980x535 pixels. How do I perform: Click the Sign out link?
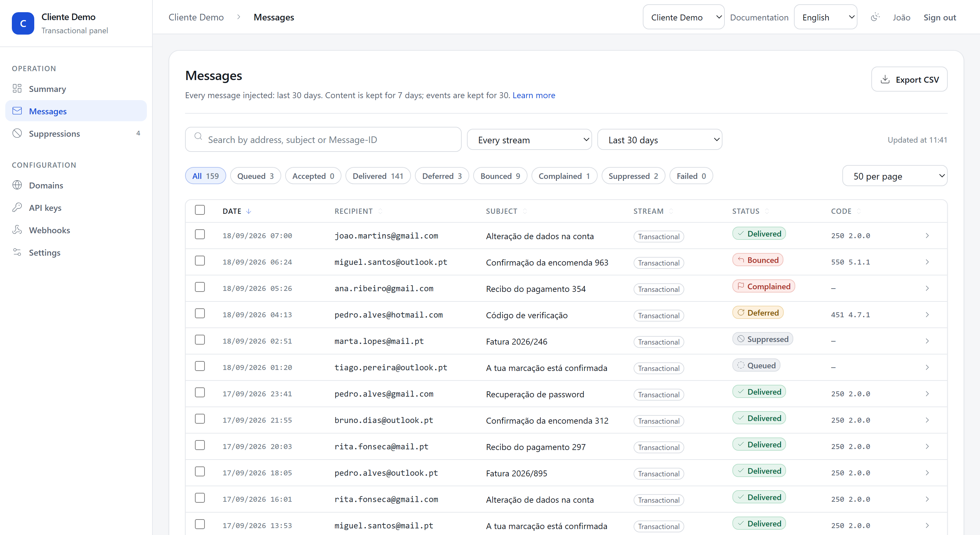(940, 17)
